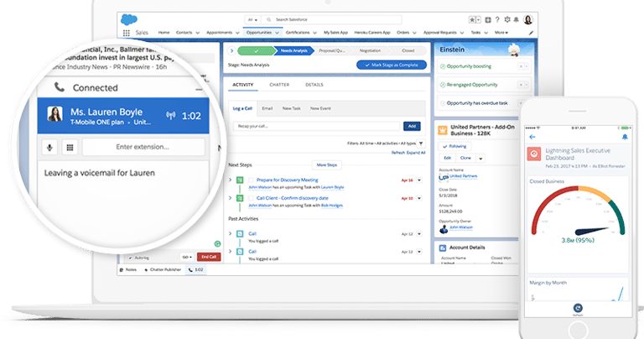
Task: Select the New Task tab
Action: point(291,108)
